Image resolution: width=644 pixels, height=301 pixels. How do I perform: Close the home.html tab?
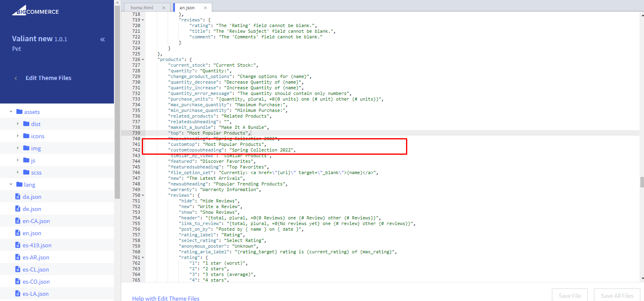pyautogui.click(x=164, y=8)
